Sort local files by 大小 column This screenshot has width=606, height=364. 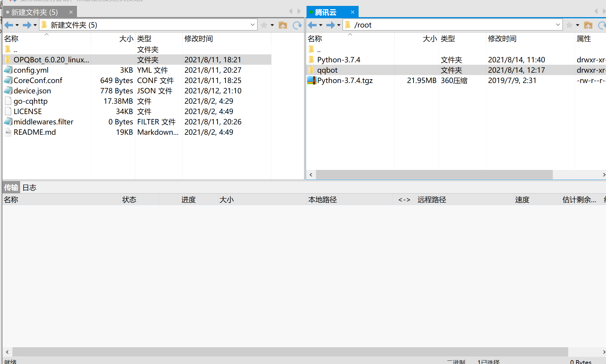click(126, 39)
